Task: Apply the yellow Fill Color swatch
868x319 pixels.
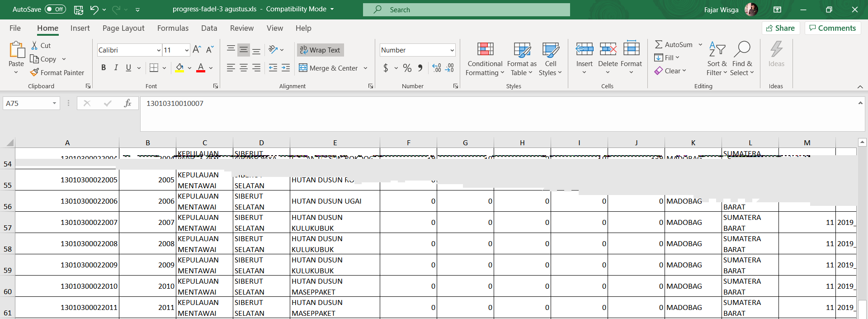Action: [179, 68]
